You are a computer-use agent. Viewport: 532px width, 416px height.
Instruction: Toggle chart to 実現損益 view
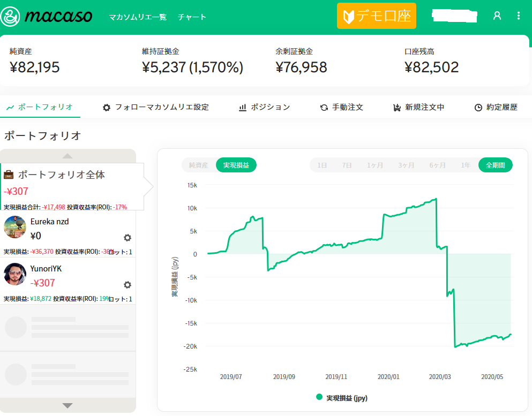(x=236, y=165)
